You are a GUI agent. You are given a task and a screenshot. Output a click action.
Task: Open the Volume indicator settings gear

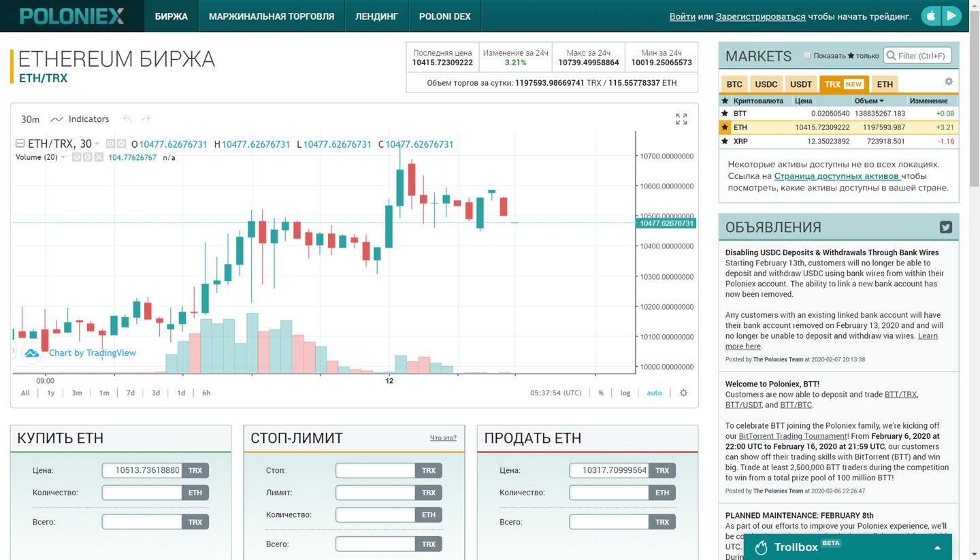(x=88, y=157)
